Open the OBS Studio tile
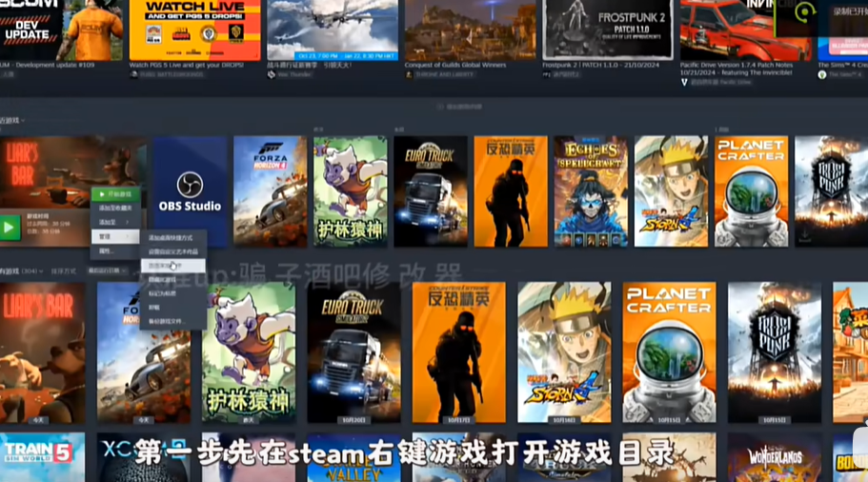This screenshot has height=482, width=868. 190,191
